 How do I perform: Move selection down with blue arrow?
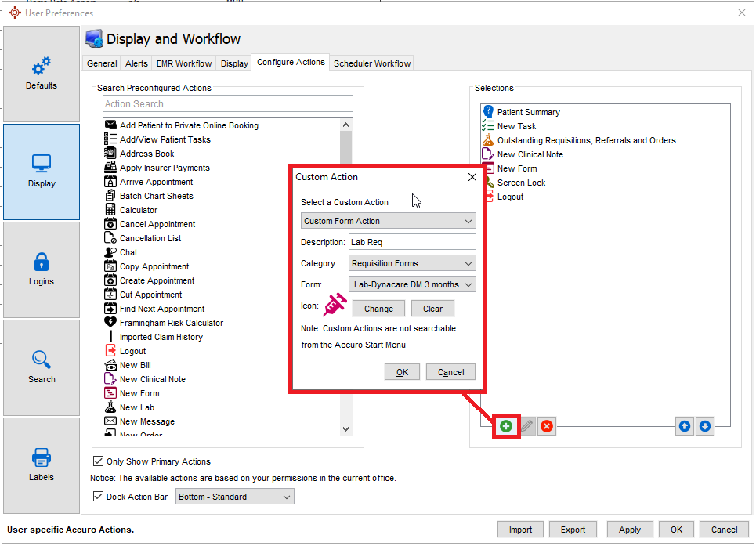[705, 426]
